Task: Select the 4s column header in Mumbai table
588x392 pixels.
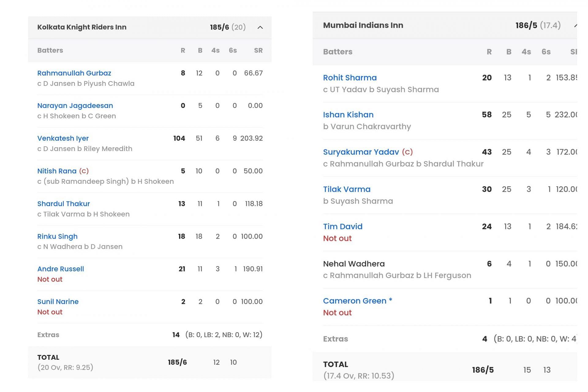Action: 526,52
